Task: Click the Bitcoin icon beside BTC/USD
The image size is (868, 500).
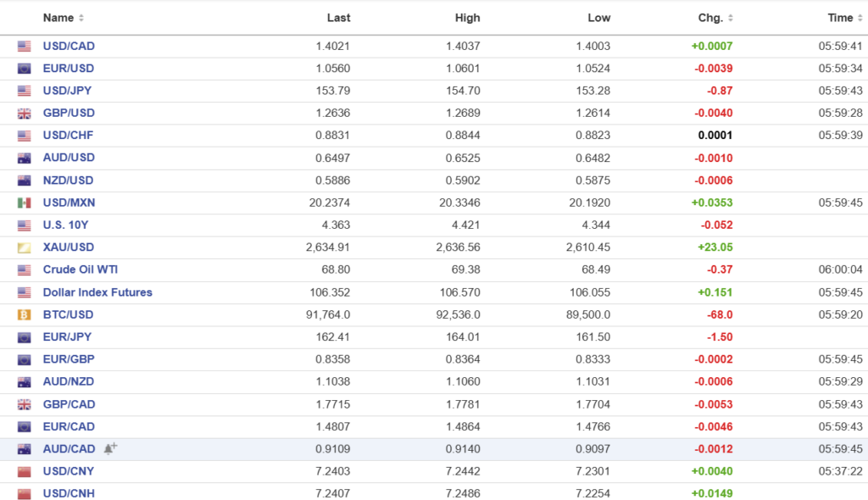Action: (24, 314)
